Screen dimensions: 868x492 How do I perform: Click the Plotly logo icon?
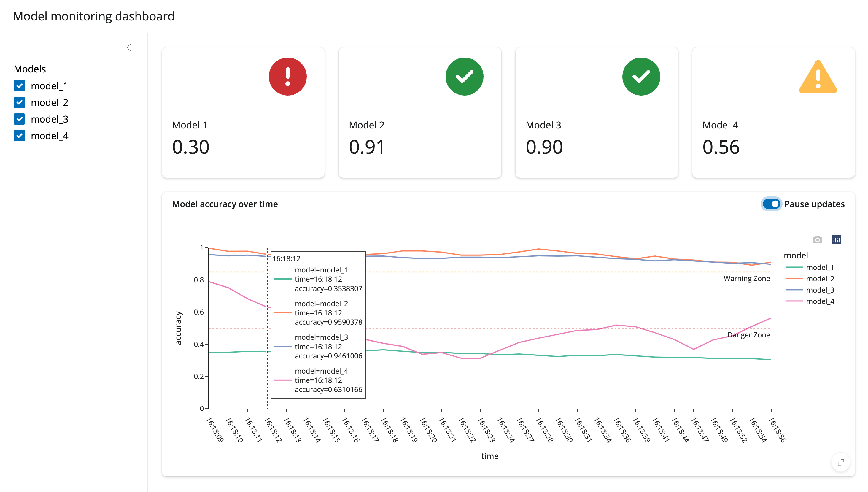836,239
